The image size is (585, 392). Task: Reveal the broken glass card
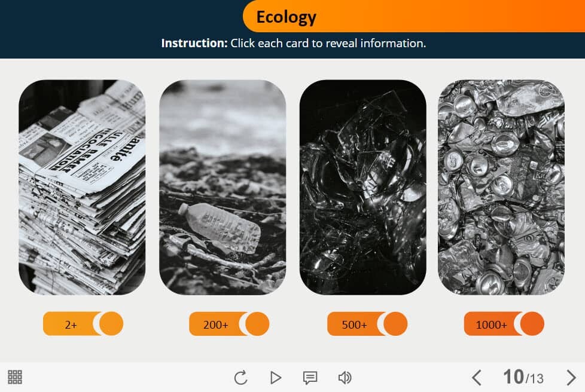pos(363,187)
